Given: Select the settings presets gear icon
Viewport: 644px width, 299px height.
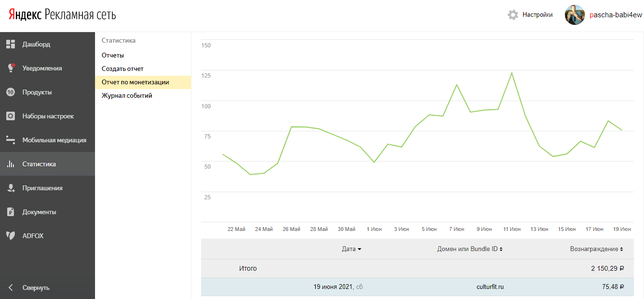Looking at the screenshot, I should 11,116.
